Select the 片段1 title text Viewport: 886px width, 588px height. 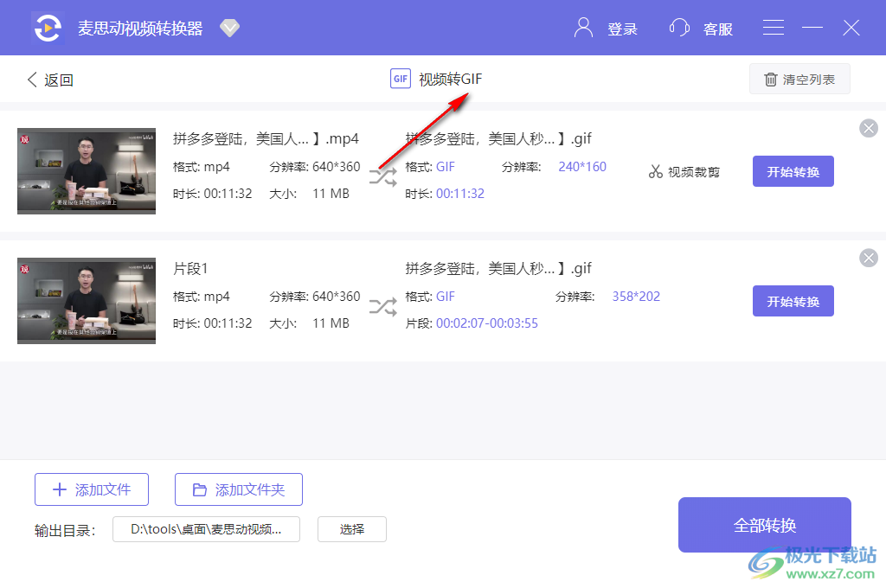(x=190, y=268)
